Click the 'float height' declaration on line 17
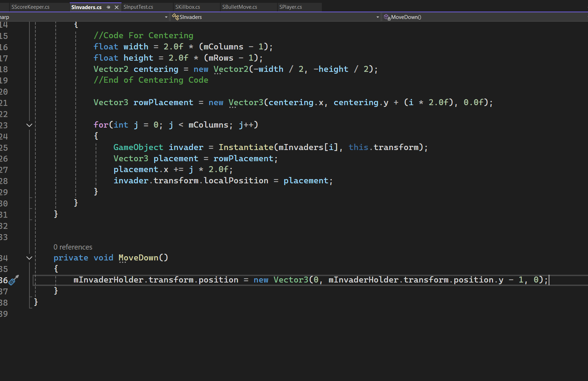 pyautogui.click(x=123, y=58)
